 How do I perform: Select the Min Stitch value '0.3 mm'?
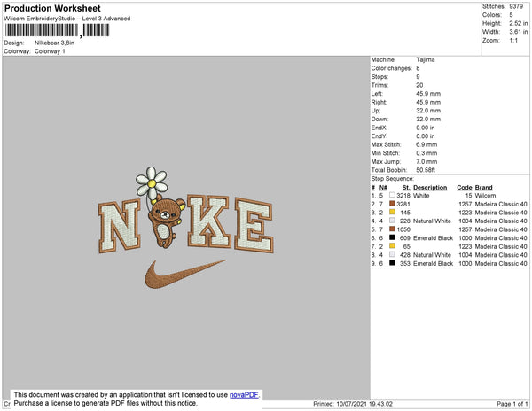coord(426,153)
